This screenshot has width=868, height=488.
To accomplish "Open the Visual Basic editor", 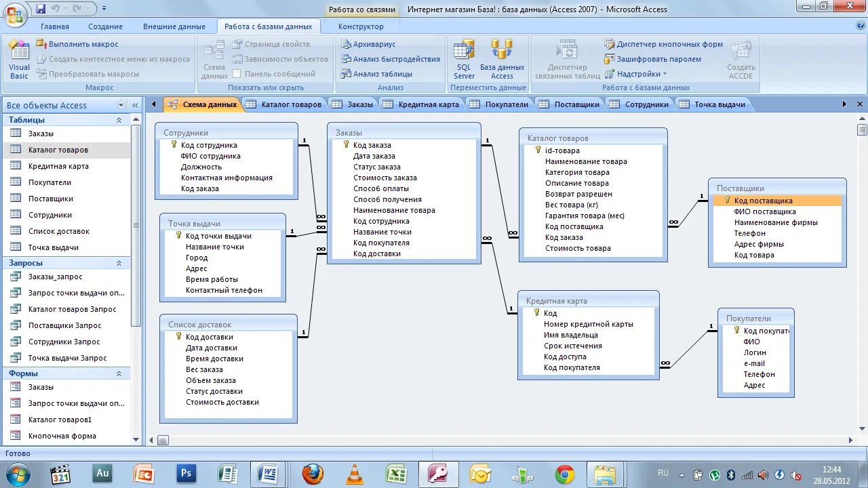I will click(19, 60).
